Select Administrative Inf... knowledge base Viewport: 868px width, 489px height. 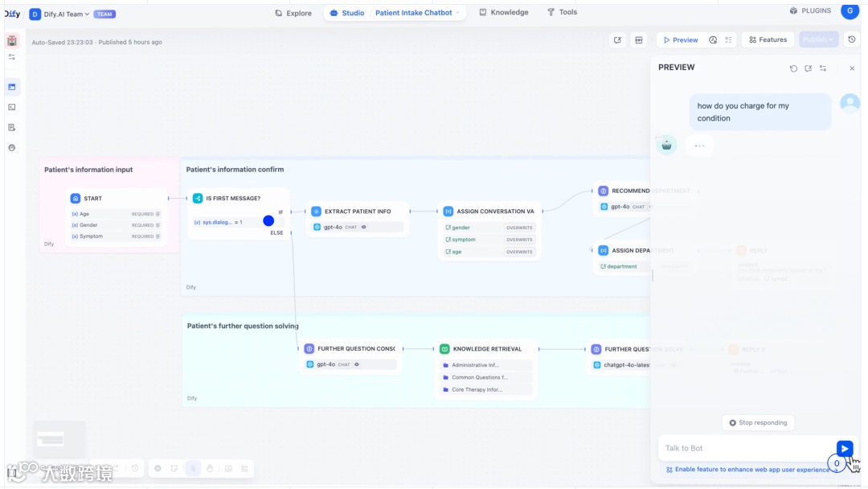[x=486, y=365]
